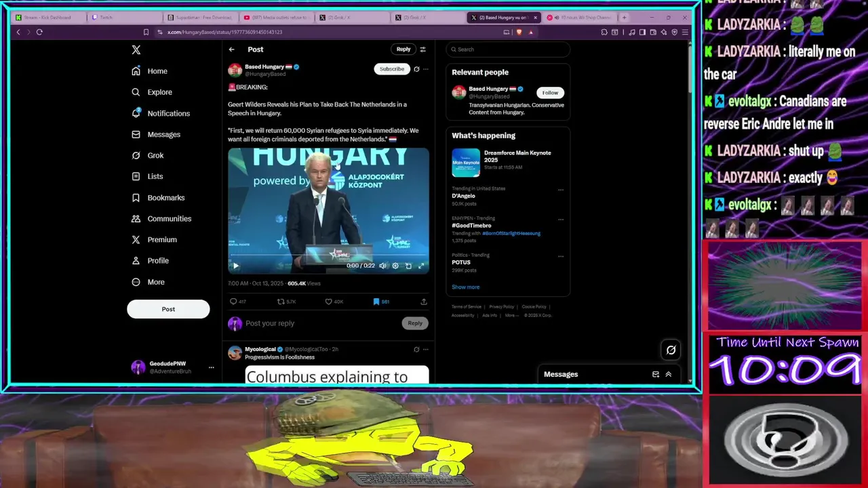
Task: Play the Geert Wilders video
Action: 236,266
